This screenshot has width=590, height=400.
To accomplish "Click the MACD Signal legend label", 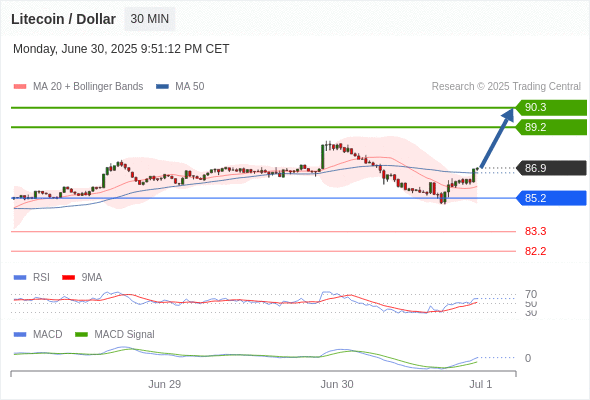I will click(x=125, y=335).
